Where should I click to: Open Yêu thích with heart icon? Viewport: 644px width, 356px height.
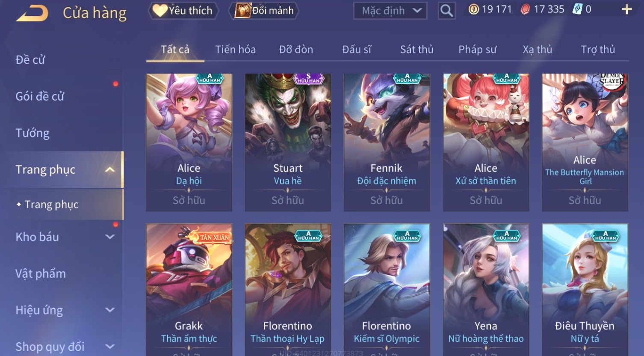[183, 10]
